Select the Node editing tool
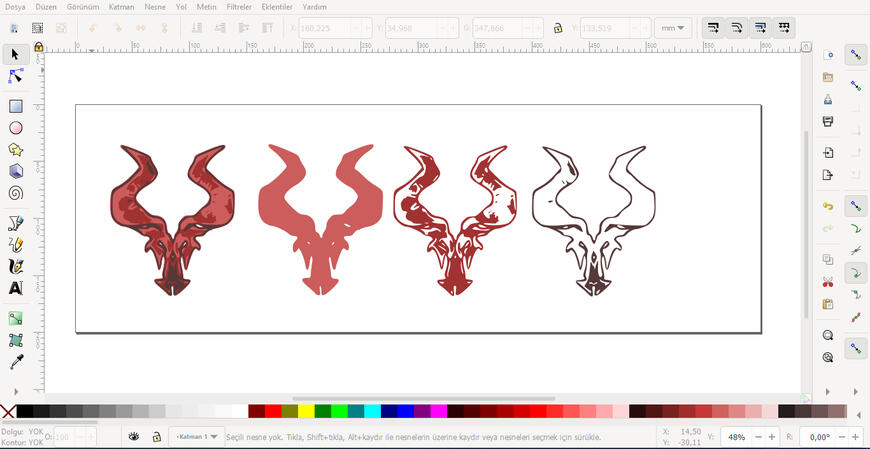The width and height of the screenshot is (870, 449). pyautogui.click(x=15, y=76)
